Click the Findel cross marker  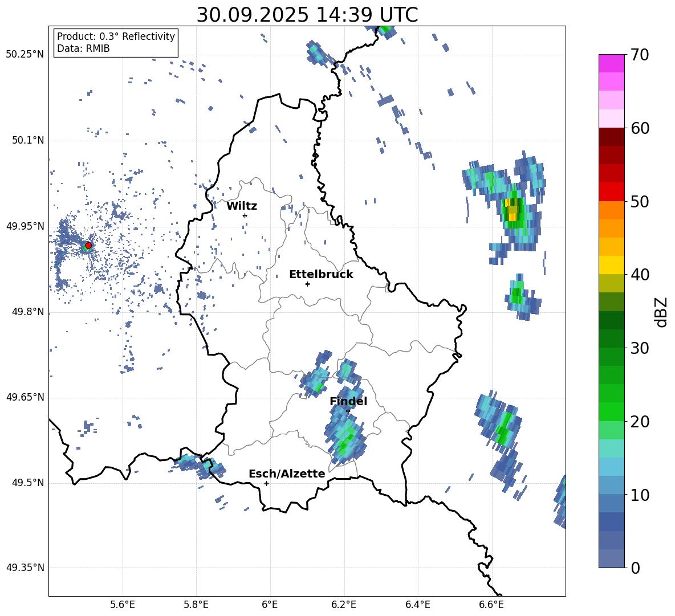click(x=348, y=411)
